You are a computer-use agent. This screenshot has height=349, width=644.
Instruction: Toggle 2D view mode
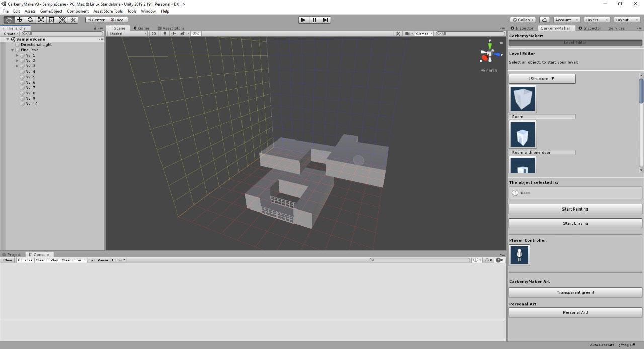154,34
